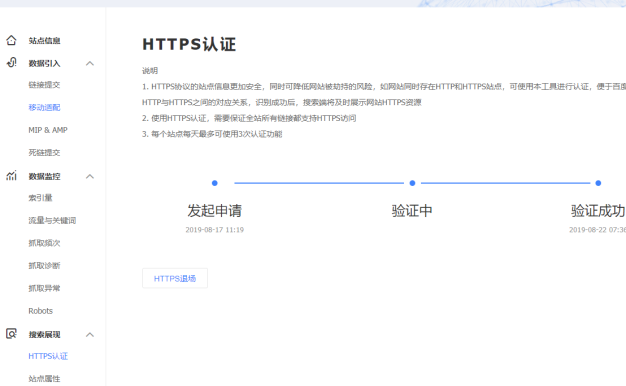This screenshot has width=626, height=386.
Task: Click the 说明 label
Action: [150, 71]
